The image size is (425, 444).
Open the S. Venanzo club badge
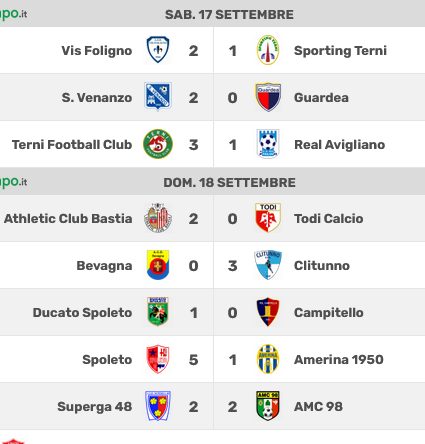pos(158,97)
